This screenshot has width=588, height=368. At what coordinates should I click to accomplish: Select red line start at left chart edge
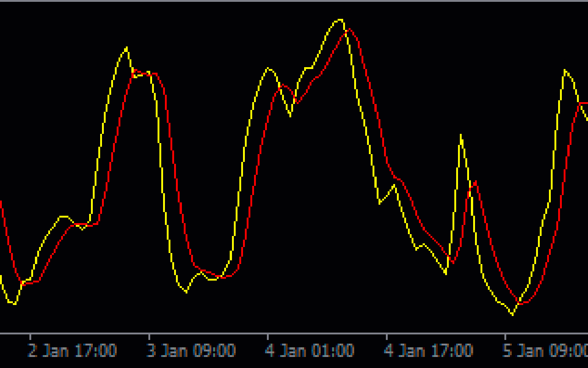click(x=1, y=201)
